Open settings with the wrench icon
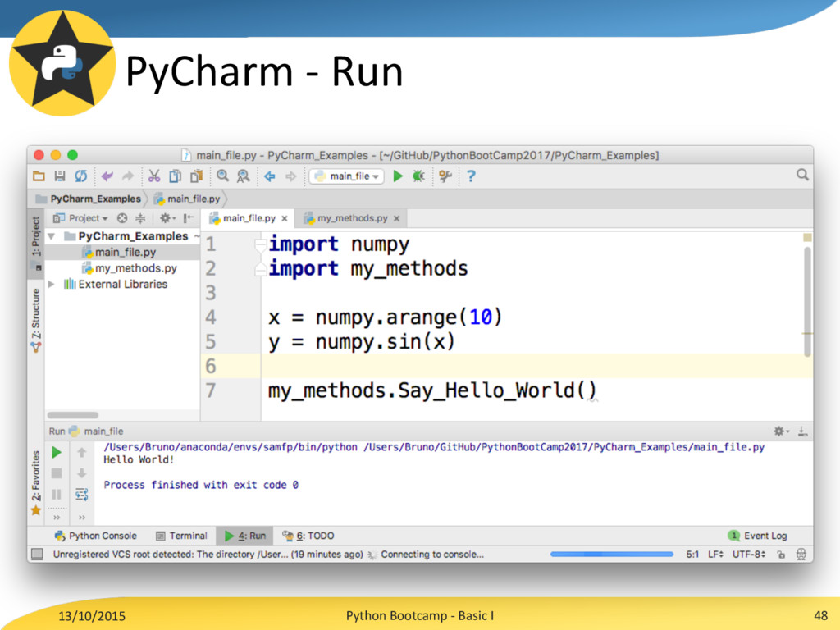The height and width of the screenshot is (630, 840). coord(445,176)
